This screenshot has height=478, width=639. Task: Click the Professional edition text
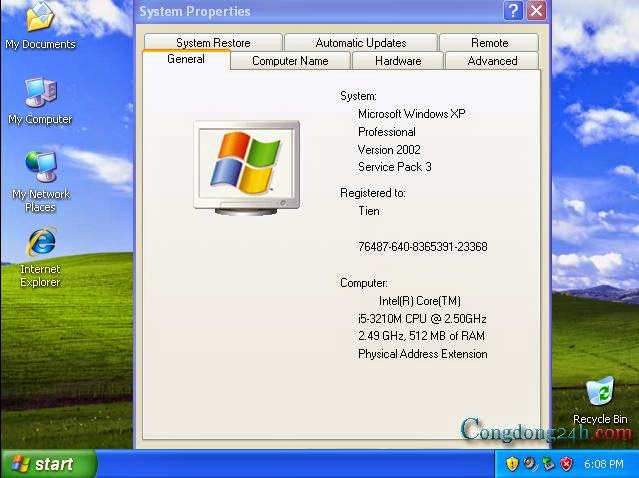tap(387, 132)
